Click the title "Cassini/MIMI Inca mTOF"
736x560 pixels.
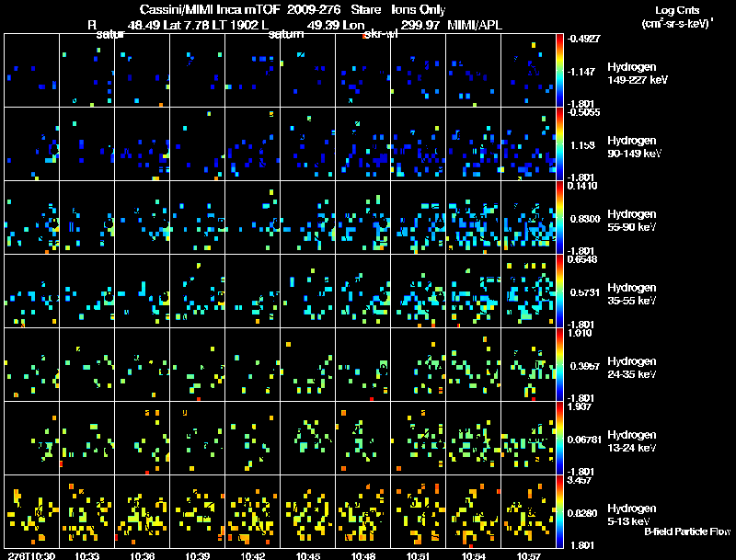click(210, 9)
